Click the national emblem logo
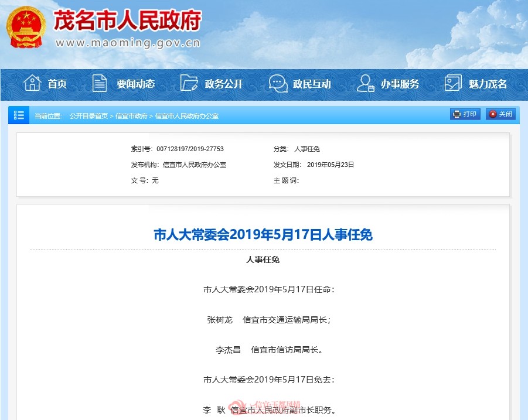 (x=26, y=28)
